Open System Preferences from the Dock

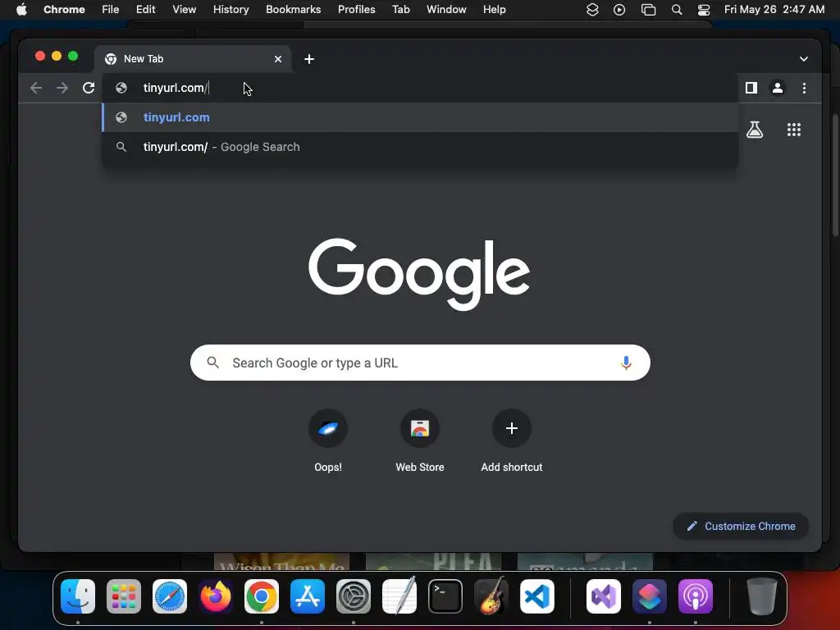[x=354, y=596]
